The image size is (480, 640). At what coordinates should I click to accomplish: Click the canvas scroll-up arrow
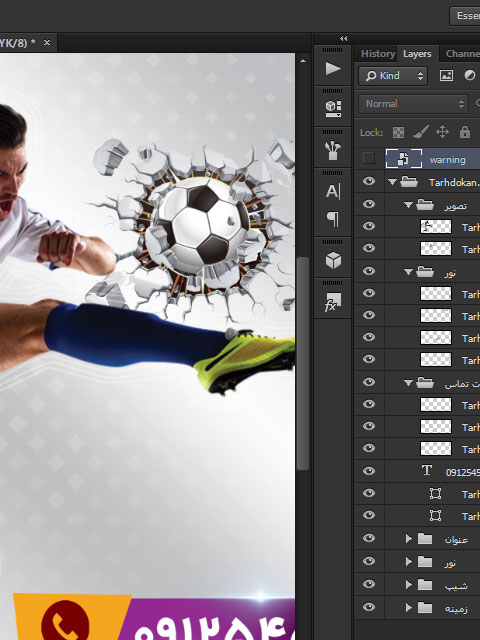click(302, 61)
